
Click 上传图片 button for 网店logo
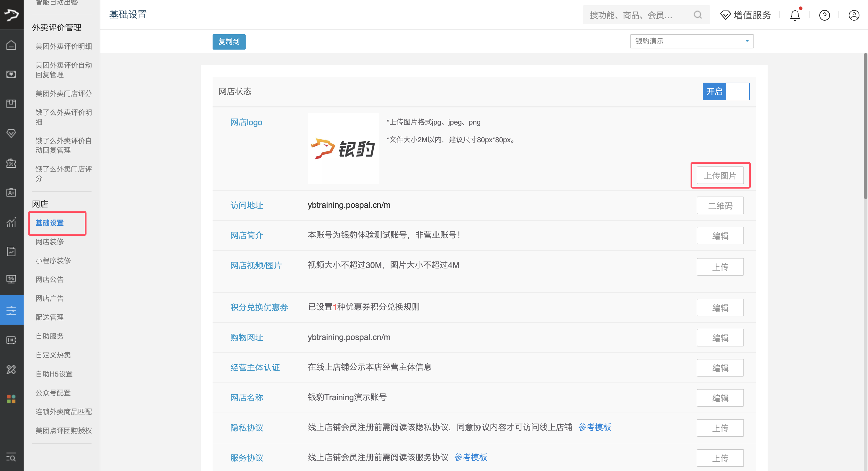pyautogui.click(x=720, y=175)
